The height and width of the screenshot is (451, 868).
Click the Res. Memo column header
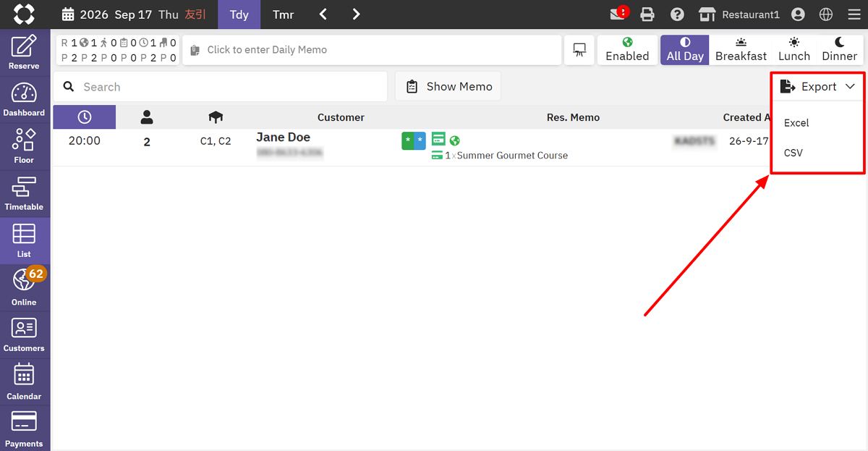tap(573, 117)
